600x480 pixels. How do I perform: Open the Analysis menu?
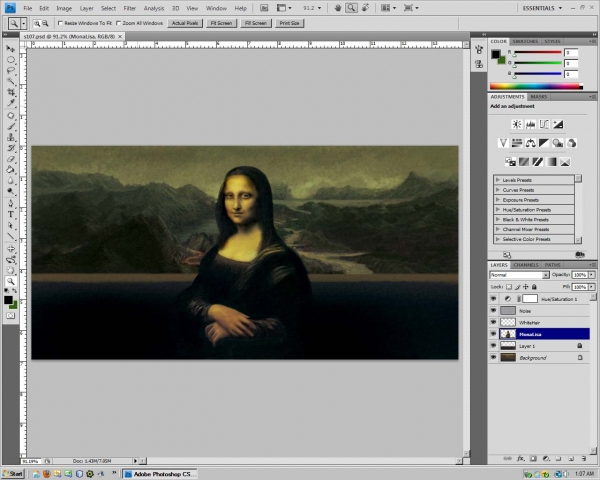coord(154,8)
